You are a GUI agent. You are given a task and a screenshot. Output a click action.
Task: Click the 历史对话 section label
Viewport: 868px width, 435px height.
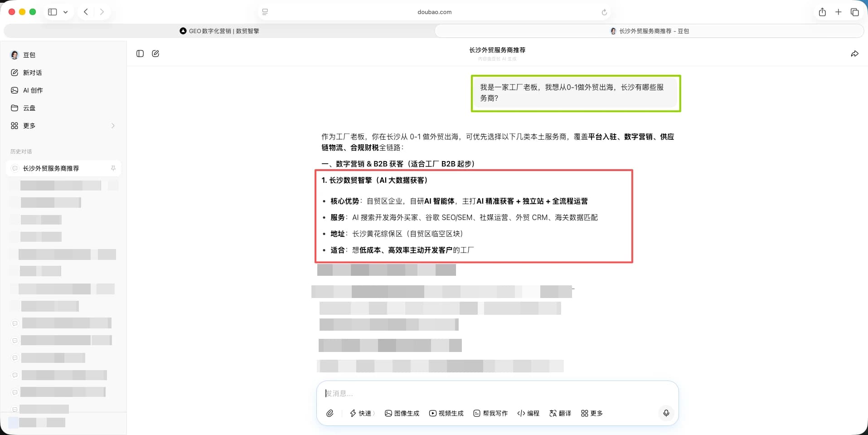point(21,152)
